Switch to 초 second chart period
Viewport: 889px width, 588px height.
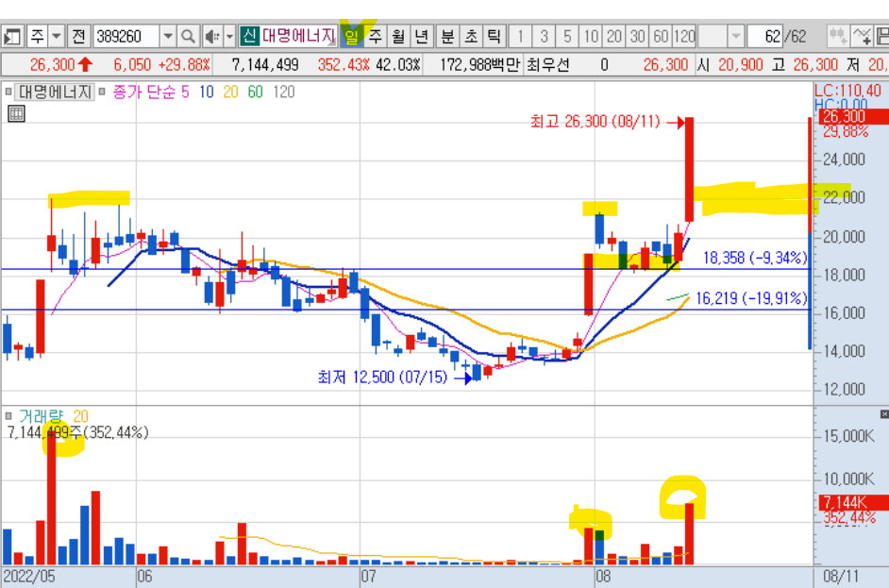tap(471, 37)
